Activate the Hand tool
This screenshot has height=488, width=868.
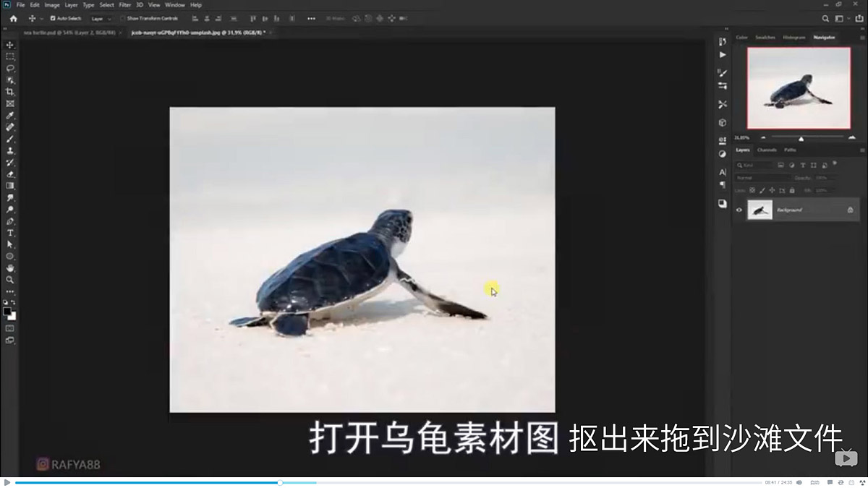[x=10, y=267]
